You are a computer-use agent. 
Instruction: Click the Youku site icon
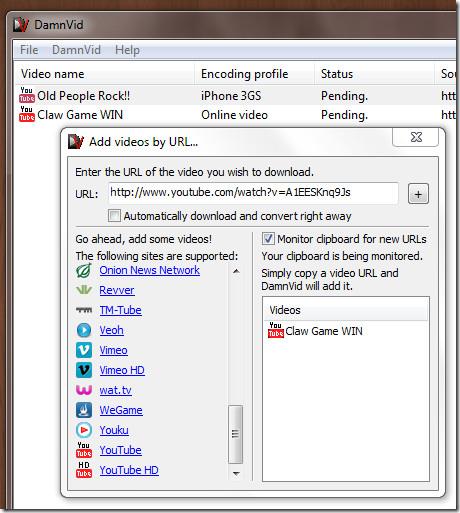click(x=84, y=430)
